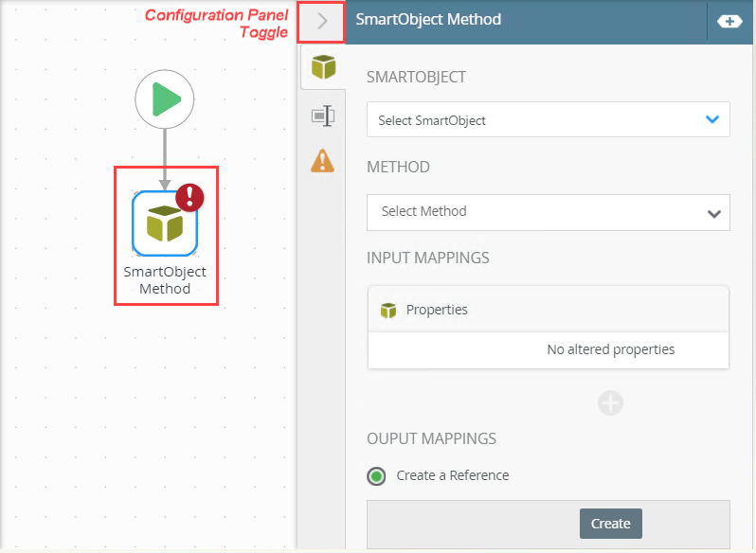Click the Create button
This screenshot has height=553, width=756.
point(610,523)
